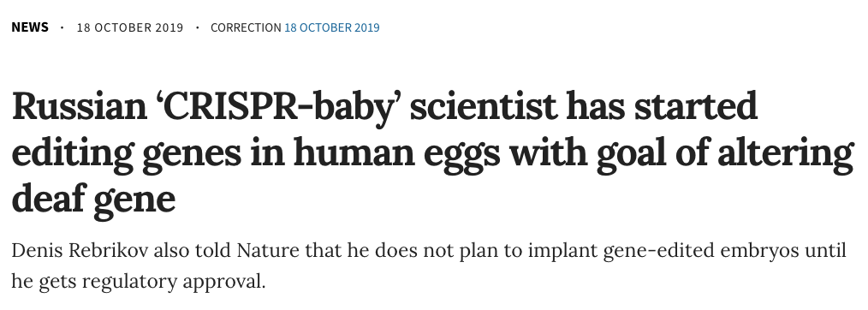Select the black publication date 18 October 2019
The image size is (868, 310).
click(x=129, y=27)
